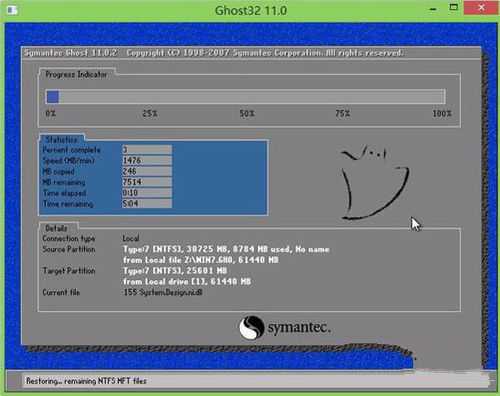Viewport: 500px width, 396px height.
Task: Select the Percent complete value field
Action: 147,149
